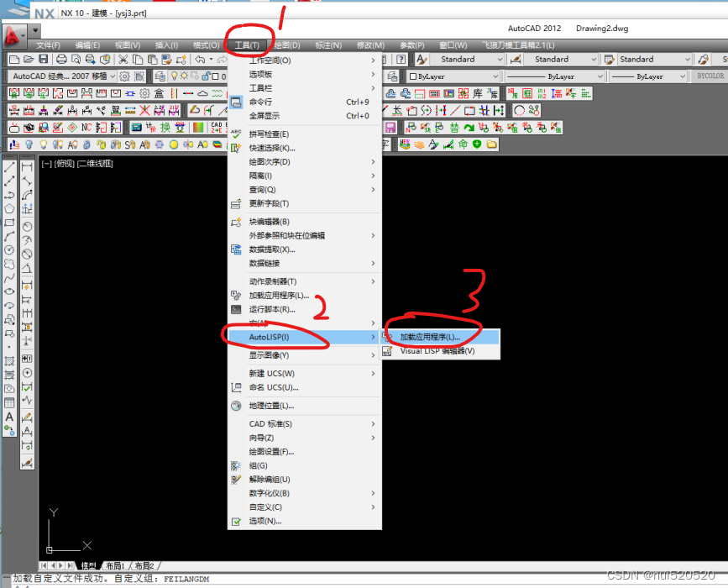
Task: Expand the 工作空间(O) submenu
Action: (x=305, y=60)
